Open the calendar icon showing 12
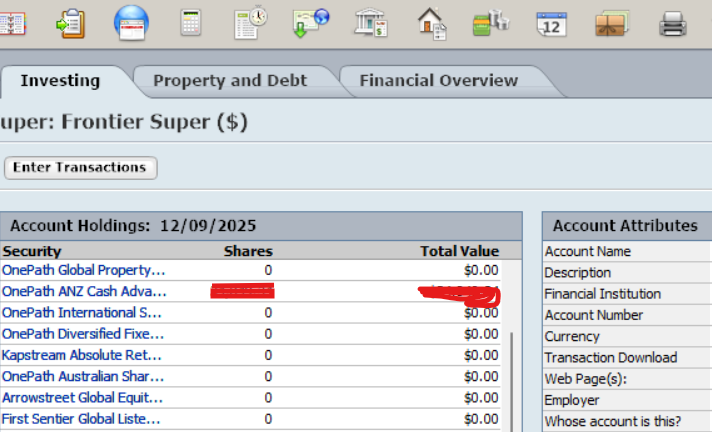712x432 pixels. click(551, 24)
